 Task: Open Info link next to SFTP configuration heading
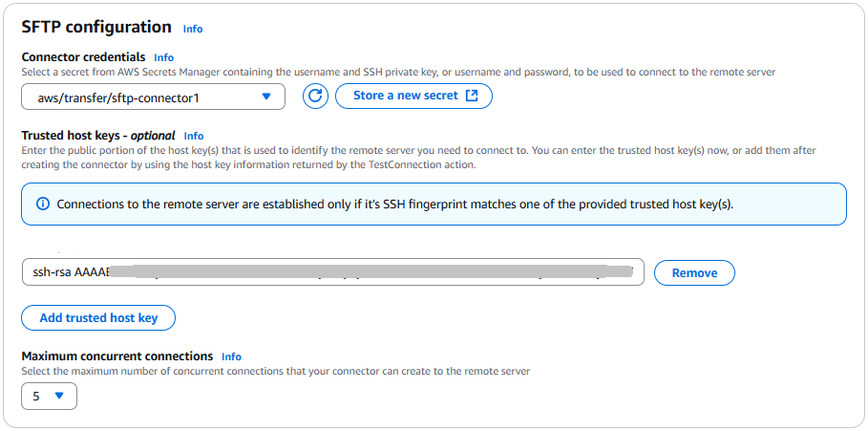tap(193, 29)
